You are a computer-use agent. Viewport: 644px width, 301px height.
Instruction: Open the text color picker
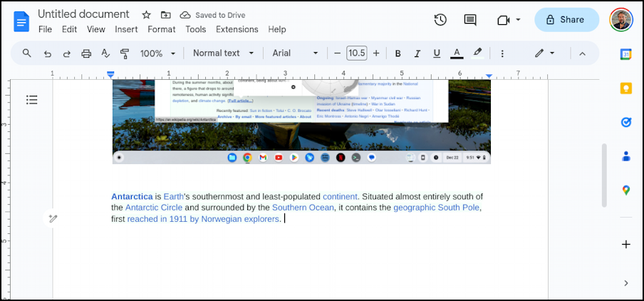tap(457, 53)
